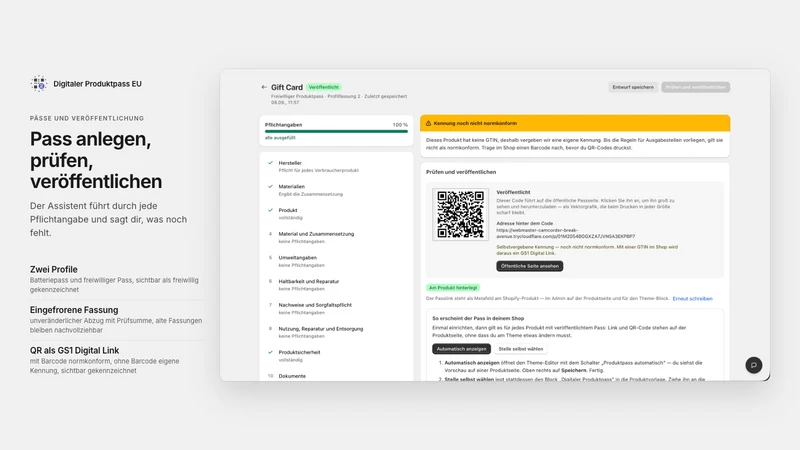Click the checkmark icon next to Produkt

(x=270, y=210)
